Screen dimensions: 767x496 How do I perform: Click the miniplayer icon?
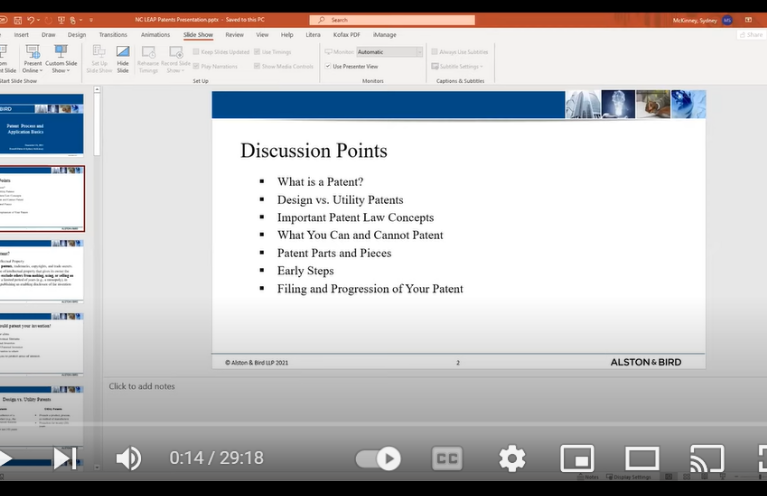pos(577,459)
